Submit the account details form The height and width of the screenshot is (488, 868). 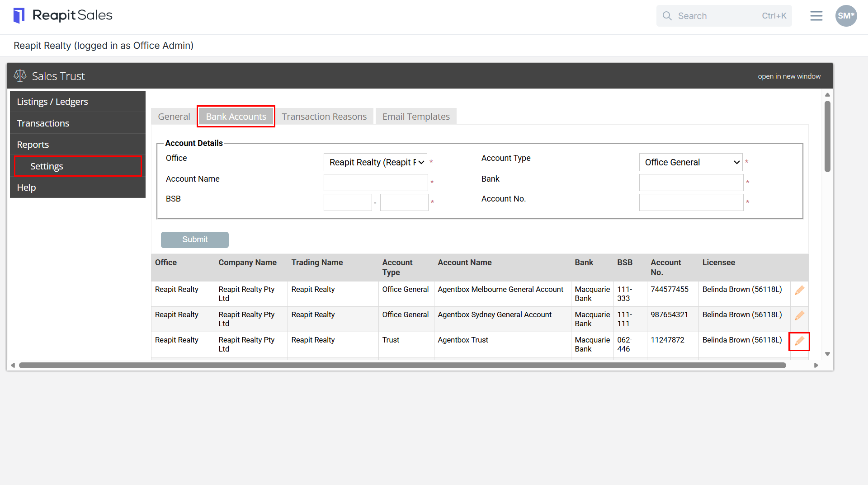195,239
